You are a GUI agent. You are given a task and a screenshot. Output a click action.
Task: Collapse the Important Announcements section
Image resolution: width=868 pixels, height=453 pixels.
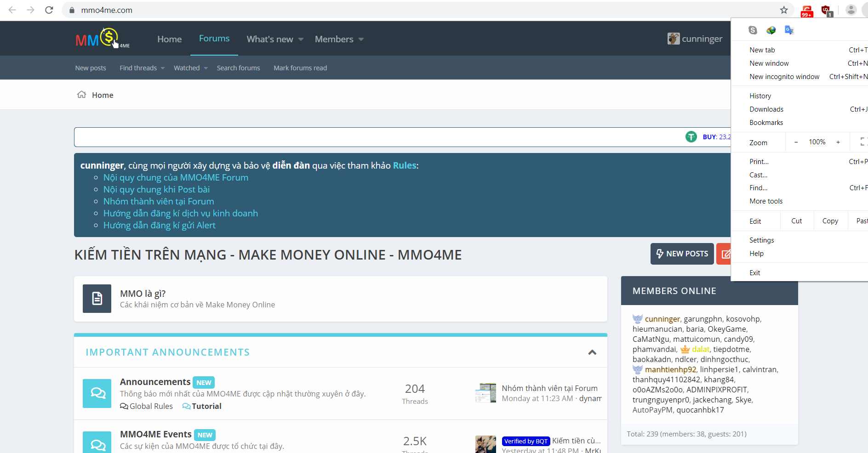tap(592, 352)
